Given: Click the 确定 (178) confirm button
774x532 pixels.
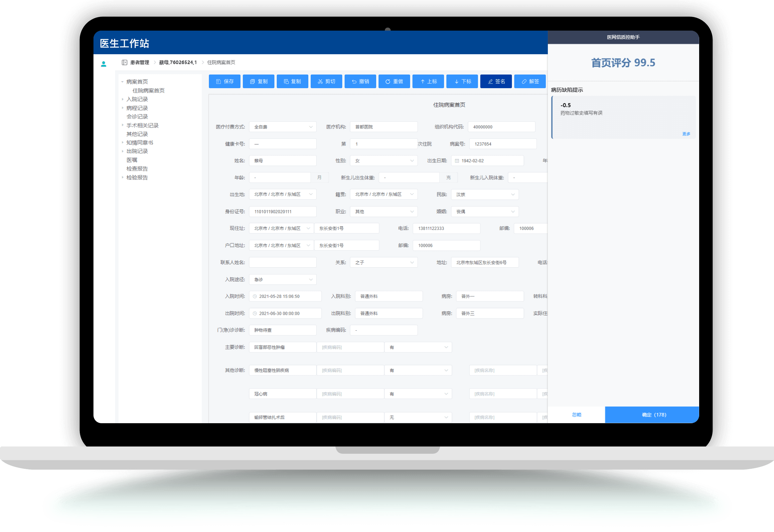Looking at the screenshot, I should 652,415.
